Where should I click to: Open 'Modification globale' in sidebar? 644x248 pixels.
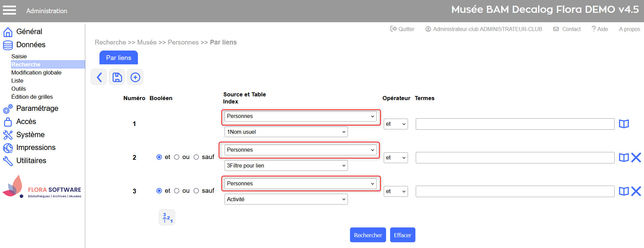[x=36, y=72]
